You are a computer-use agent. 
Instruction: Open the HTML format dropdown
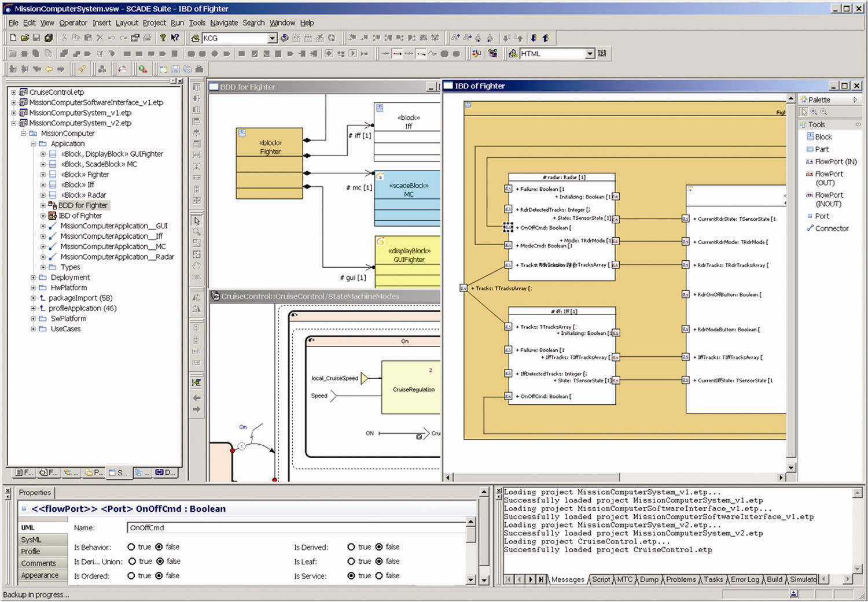coord(590,54)
